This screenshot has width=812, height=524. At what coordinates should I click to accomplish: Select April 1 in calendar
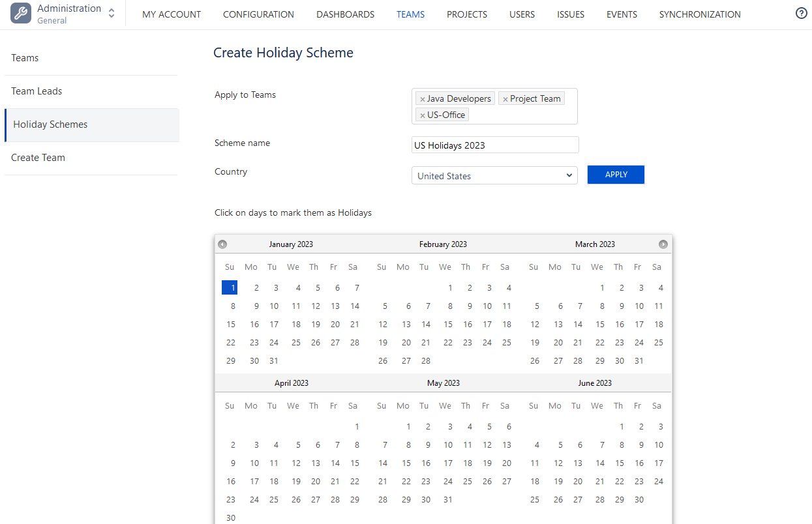point(357,426)
